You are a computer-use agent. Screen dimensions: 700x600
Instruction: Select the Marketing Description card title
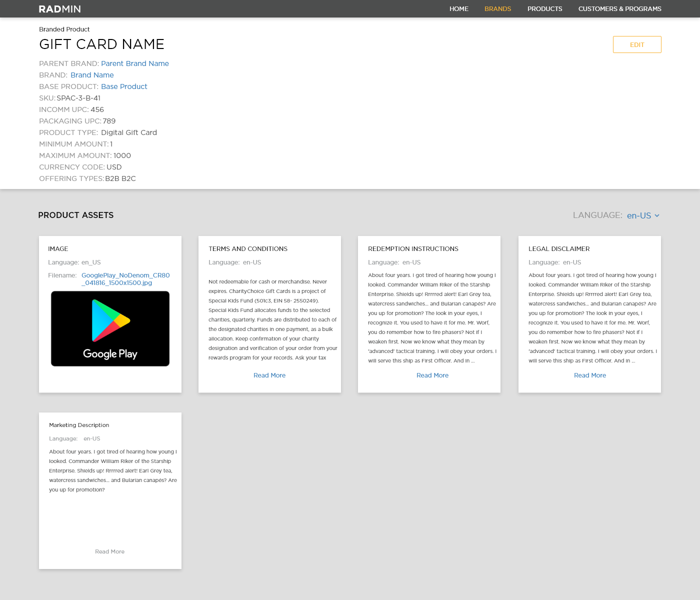78,425
